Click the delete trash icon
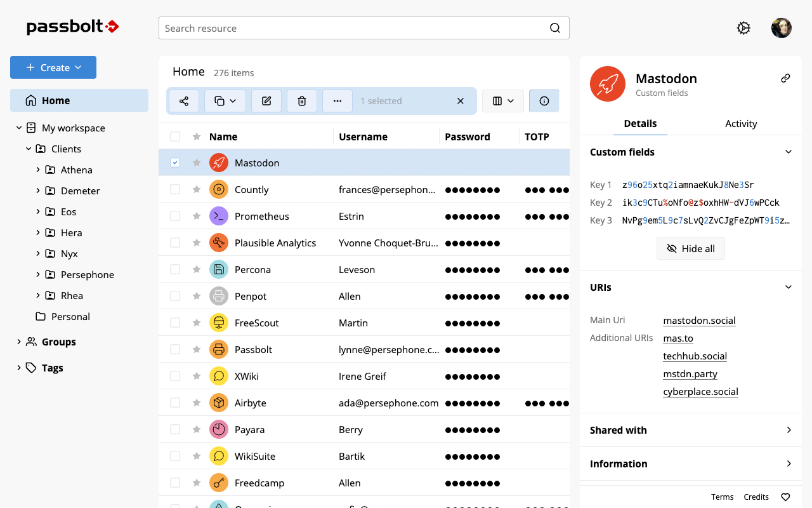Image resolution: width=812 pixels, height=508 pixels. [x=302, y=101]
